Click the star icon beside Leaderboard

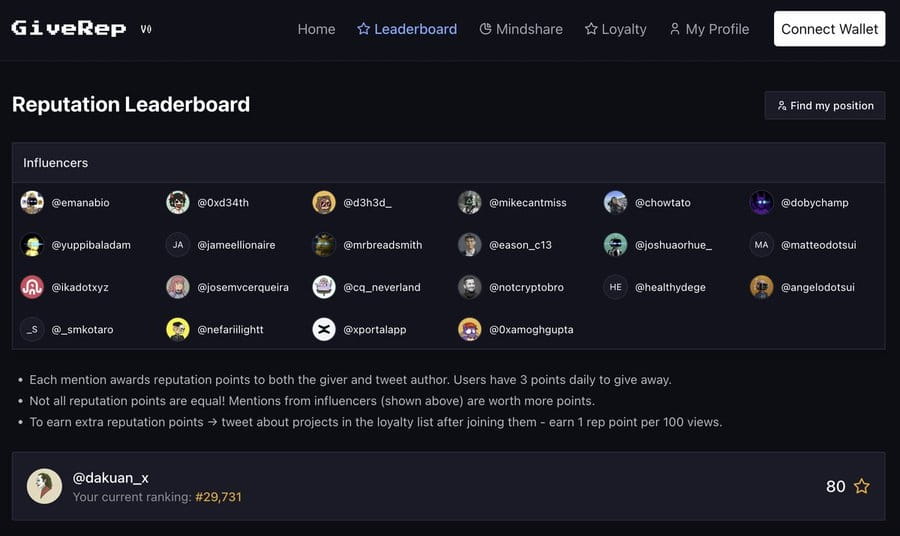pyautogui.click(x=363, y=29)
